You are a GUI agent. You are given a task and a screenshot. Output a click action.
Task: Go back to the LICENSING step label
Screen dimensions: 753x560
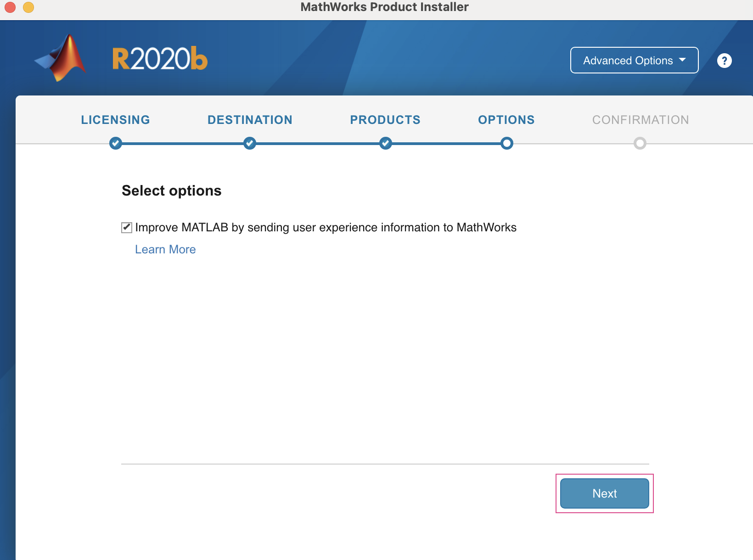tap(115, 120)
